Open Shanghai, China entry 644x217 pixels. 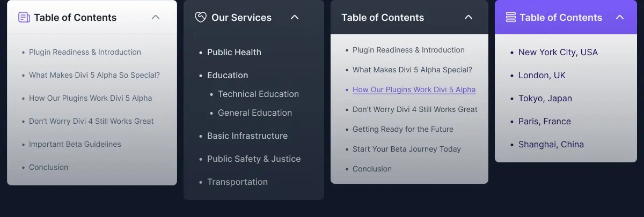tap(551, 144)
